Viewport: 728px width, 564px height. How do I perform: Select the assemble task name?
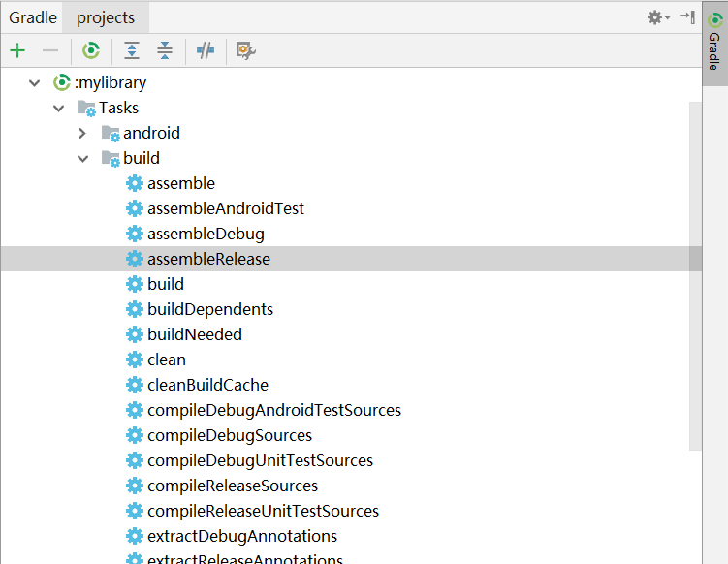[181, 183]
